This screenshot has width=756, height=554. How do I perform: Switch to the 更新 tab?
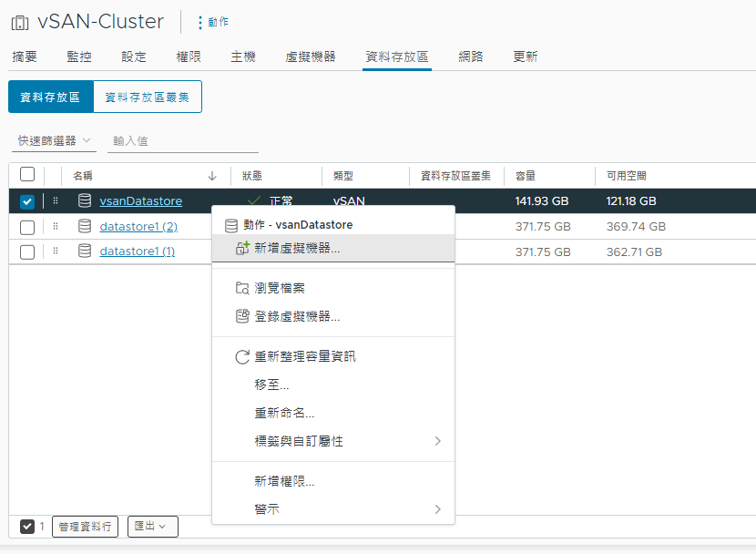(x=525, y=56)
